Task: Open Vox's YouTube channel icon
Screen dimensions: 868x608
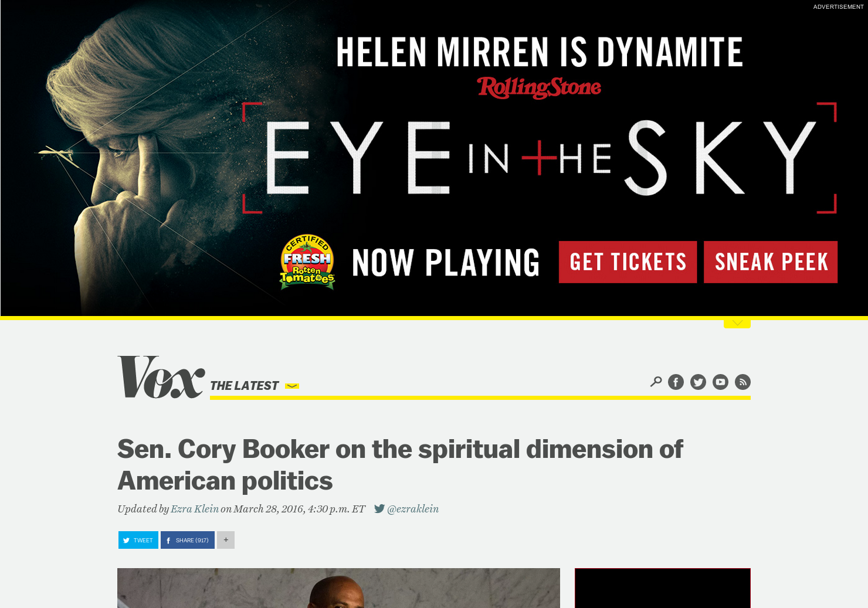Action: click(x=720, y=382)
